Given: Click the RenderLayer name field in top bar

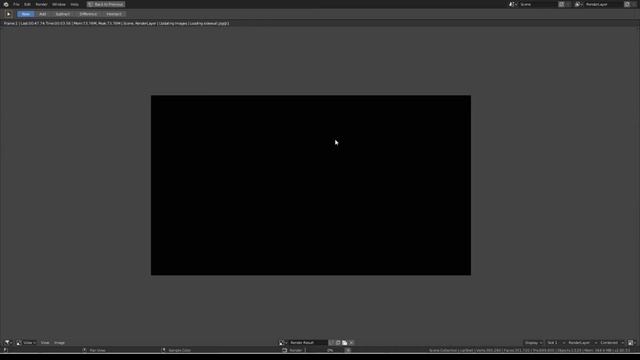Looking at the screenshot, I should click(603, 4).
